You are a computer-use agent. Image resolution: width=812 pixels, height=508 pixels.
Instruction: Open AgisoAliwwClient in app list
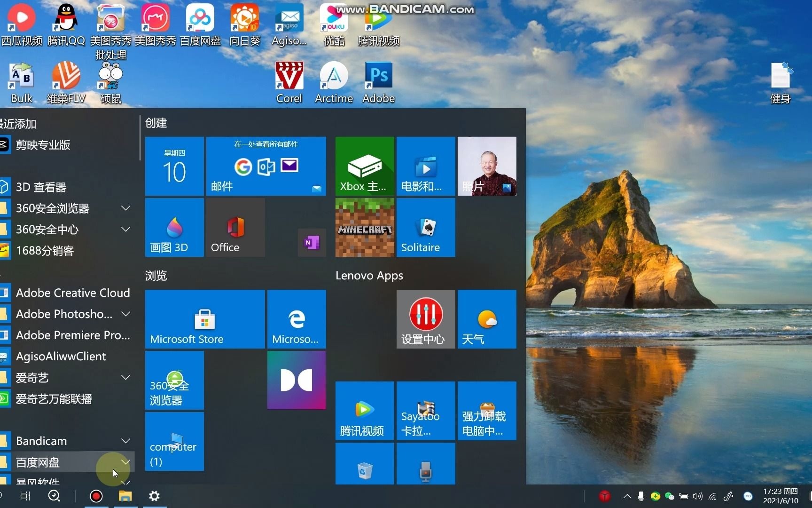pos(67,356)
